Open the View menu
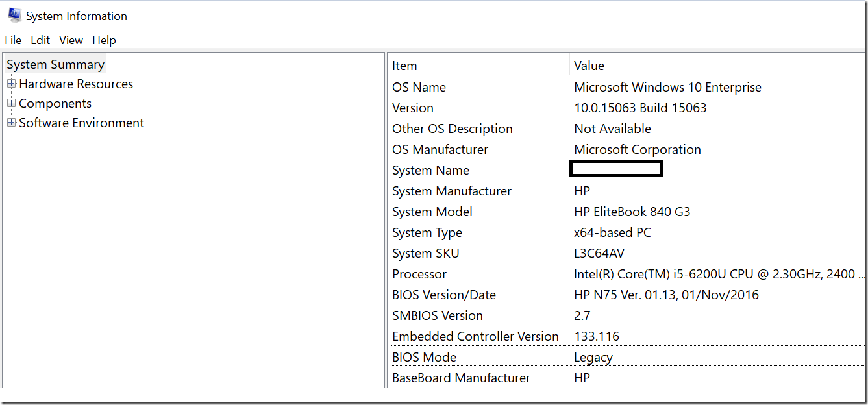 pos(71,40)
